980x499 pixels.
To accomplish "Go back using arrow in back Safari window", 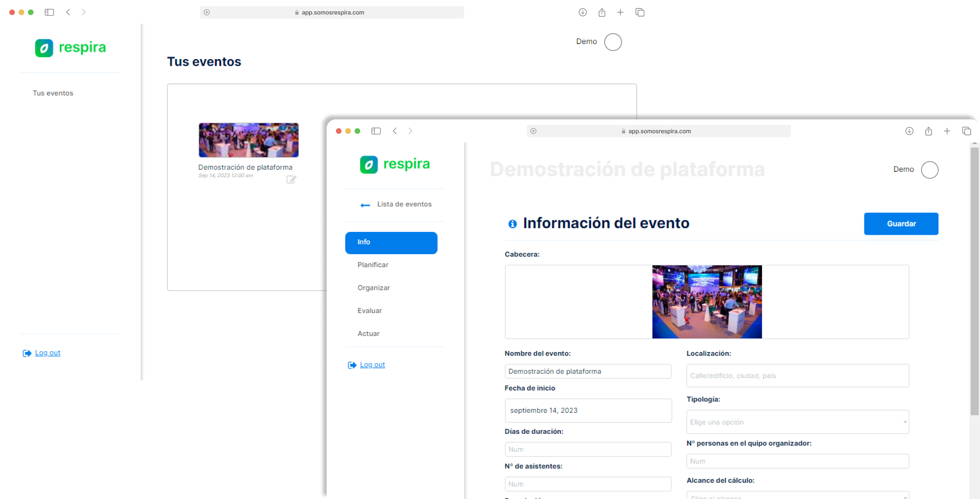I will click(x=68, y=12).
